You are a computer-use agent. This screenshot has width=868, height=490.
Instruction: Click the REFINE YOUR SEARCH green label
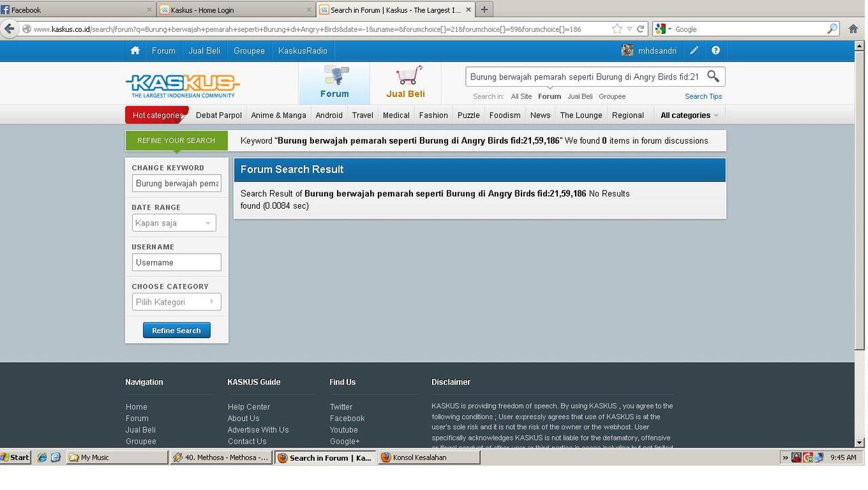click(176, 140)
